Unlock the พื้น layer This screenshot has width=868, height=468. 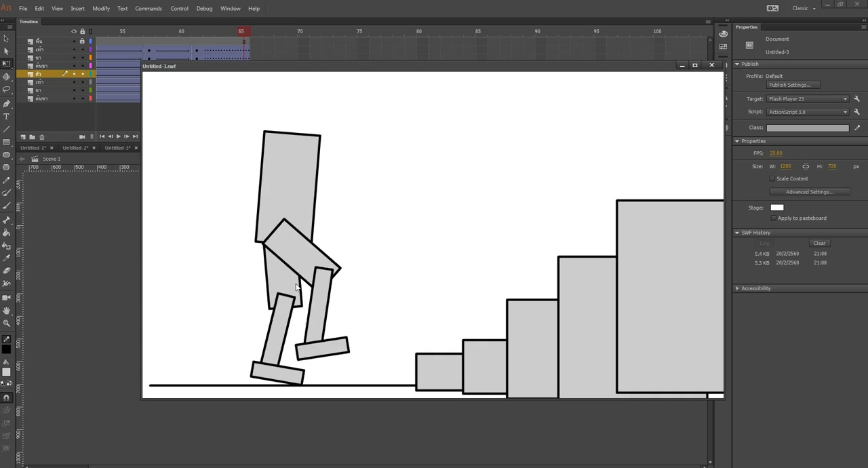click(82, 41)
